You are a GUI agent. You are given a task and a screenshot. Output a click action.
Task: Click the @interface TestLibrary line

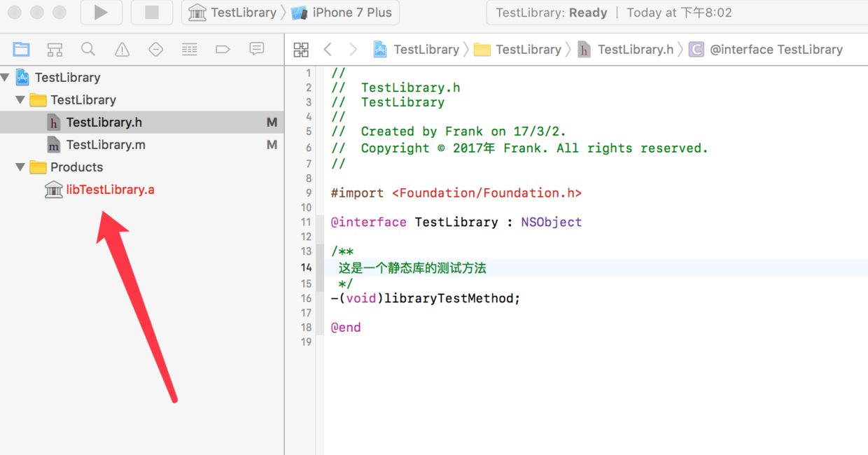click(456, 222)
